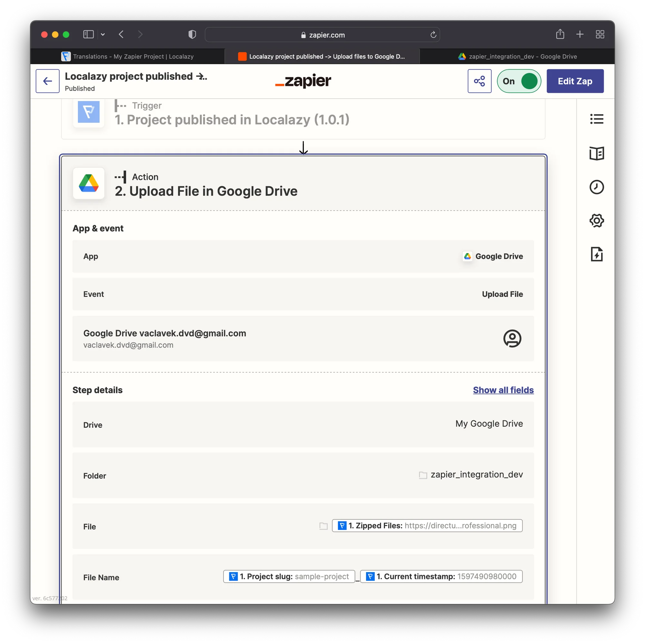Go back with the arrow button
Screen dimensions: 645x644
click(48, 81)
